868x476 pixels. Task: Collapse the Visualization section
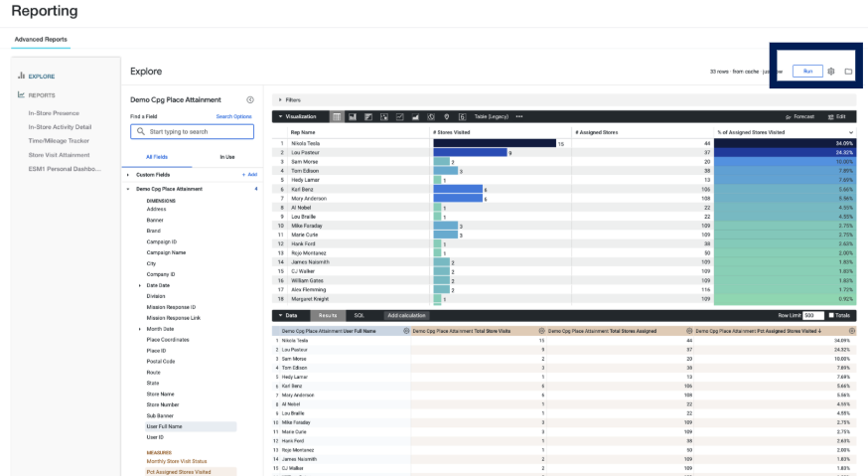pyautogui.click(x=281, y=117)
